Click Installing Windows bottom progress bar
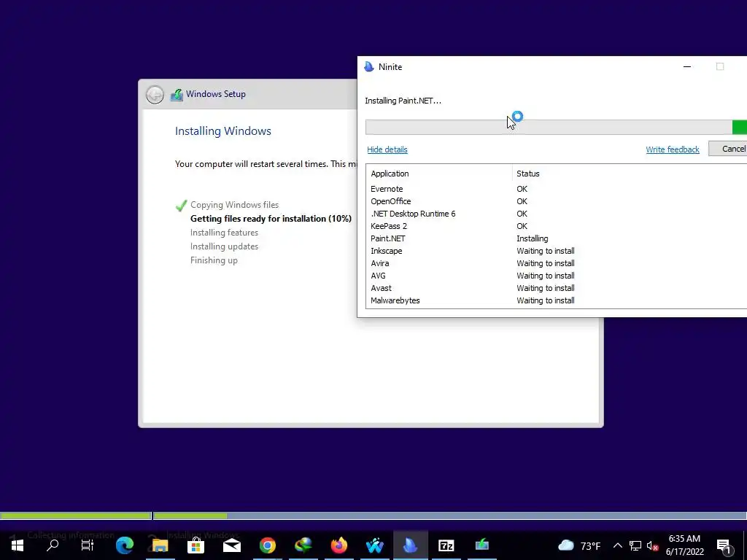The width and height of the screenshot is (747, 560). click(x=449, y=516)
